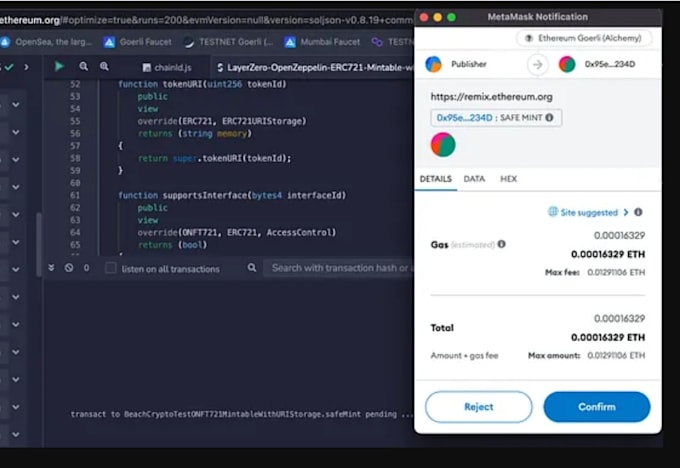680x468 pixels.
Task: Click the editor vertical scrollbar thumb
Action: click(x=39, y=244)
